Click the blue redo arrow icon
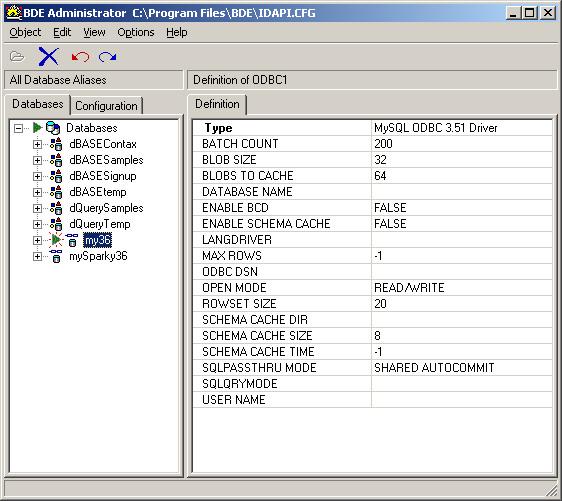The height and width of the screenshot is (501, 562). click(x=108, y=57)
